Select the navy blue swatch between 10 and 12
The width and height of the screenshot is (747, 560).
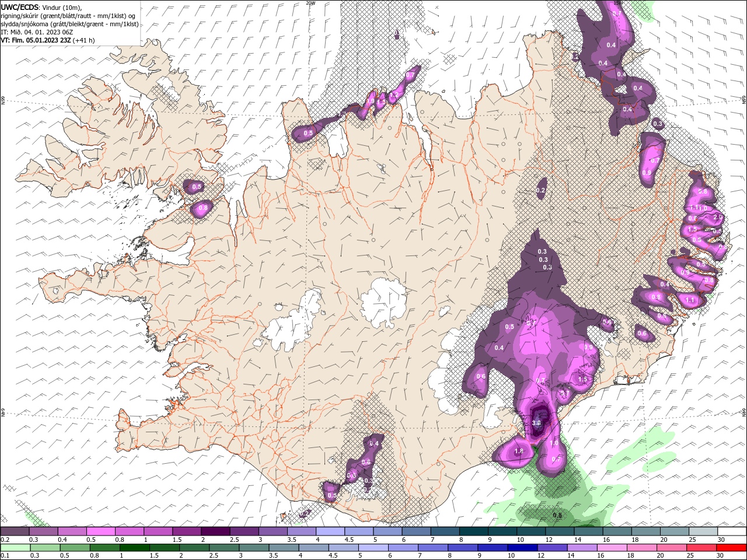[x=522, y=548]
